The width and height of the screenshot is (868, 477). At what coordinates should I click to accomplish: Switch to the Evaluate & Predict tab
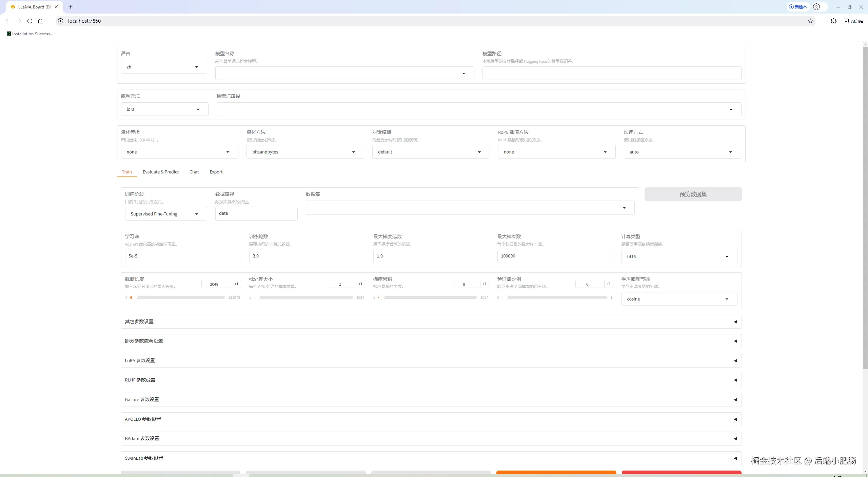click(160, 172)
